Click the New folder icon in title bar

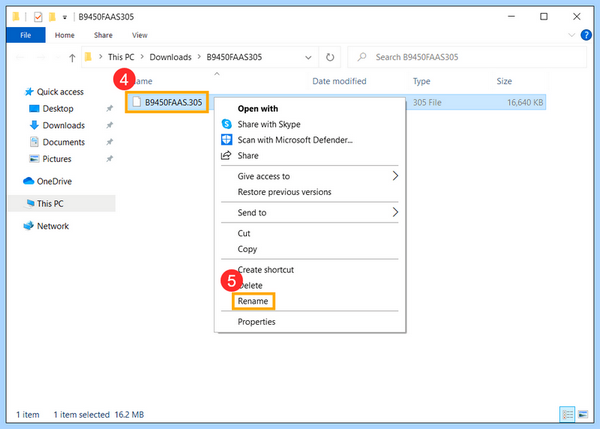(x=52, y=17)
